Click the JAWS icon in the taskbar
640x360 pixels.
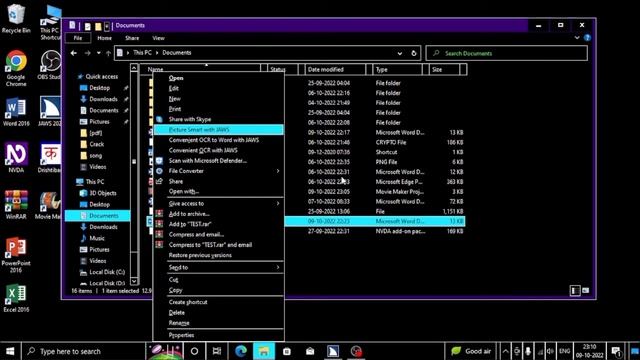[333, 351]
